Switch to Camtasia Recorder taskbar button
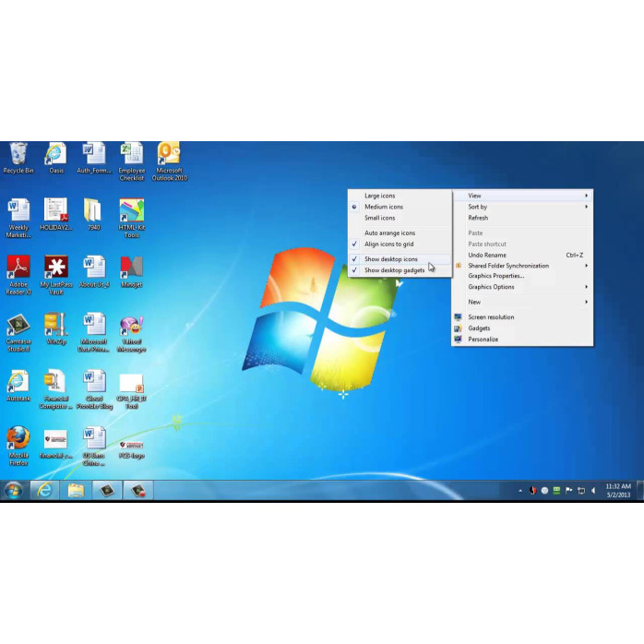 138,491
